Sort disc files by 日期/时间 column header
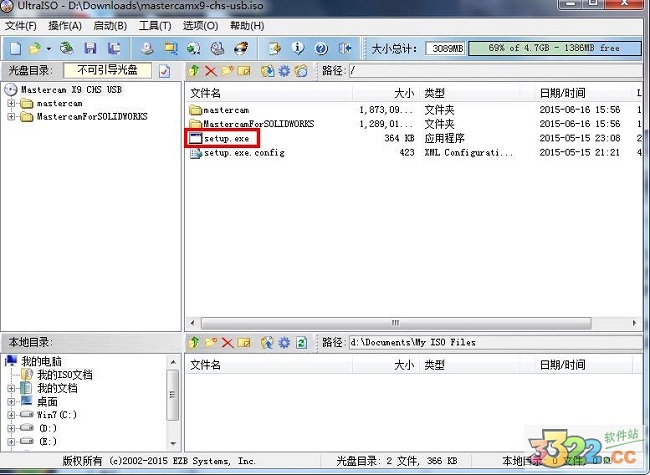 [582, 93]
